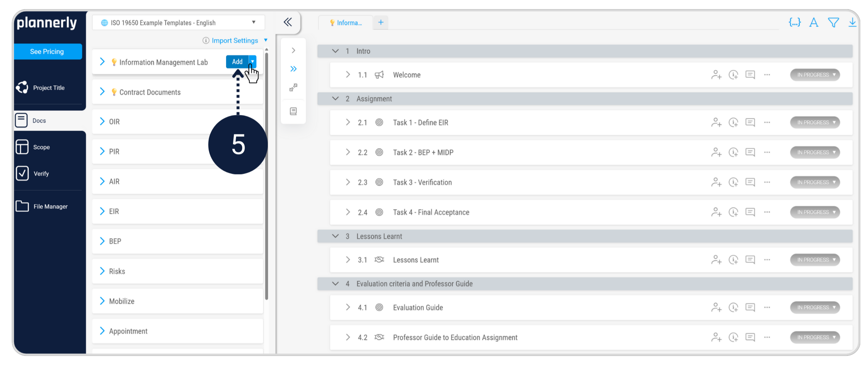Click the text font 'A' icon
Screen dimensions: 868x367
click(814, 22)
